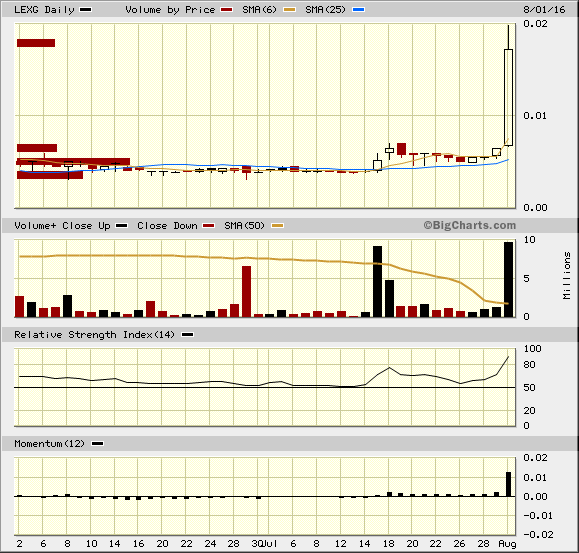579x553 pixels.
Task: Click the LEXG Daily black legend marker
Action: 86,10
